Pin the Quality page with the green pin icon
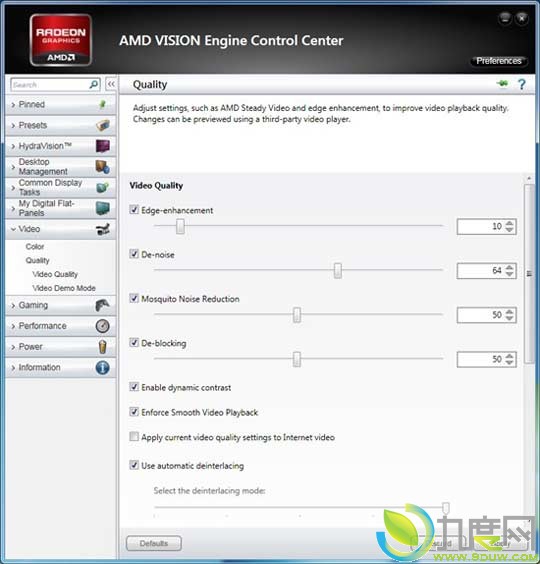 503,84
